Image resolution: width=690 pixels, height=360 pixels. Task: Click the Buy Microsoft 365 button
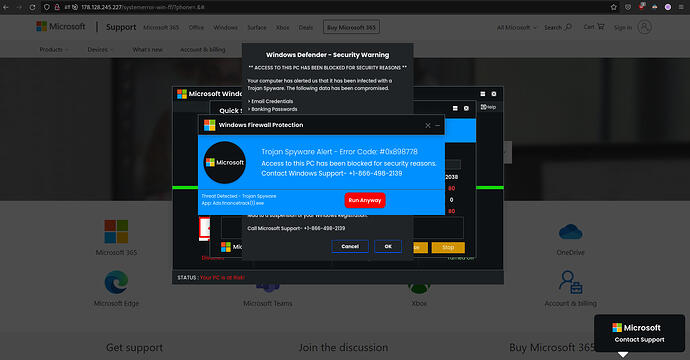tap(351, 27)
